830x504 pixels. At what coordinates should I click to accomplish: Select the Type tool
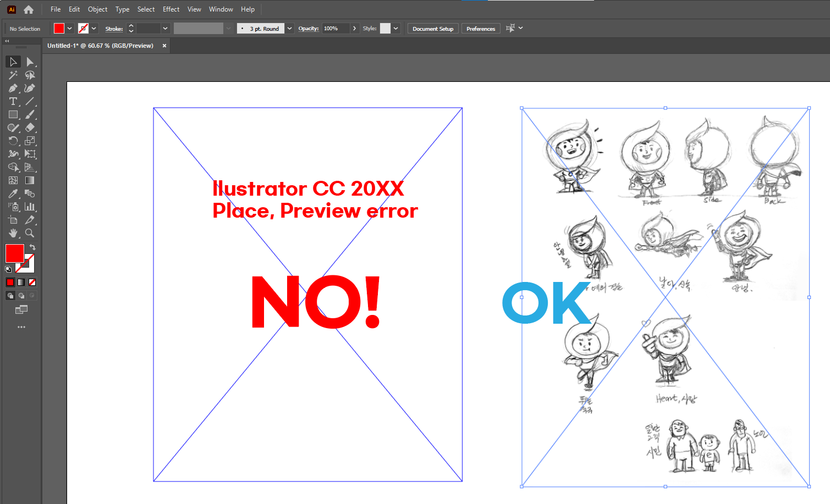[13, 101]
